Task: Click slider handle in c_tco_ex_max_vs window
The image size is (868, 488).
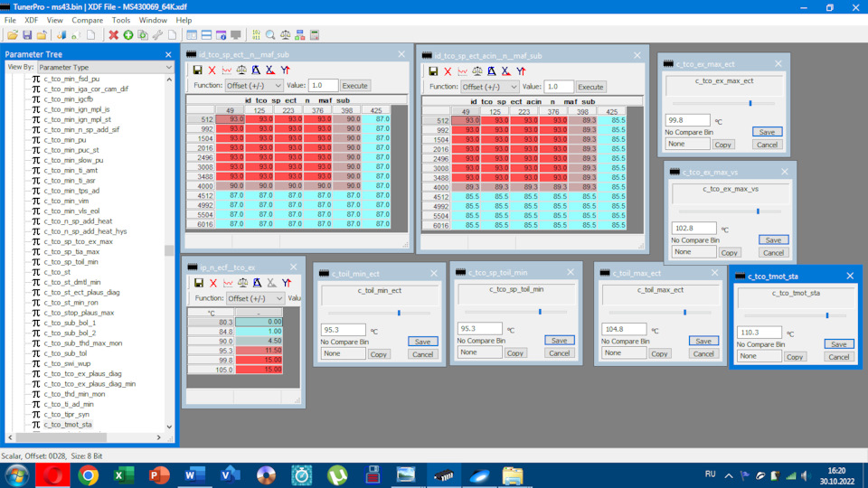Action: pyautogui.click(x=758, y=211)
